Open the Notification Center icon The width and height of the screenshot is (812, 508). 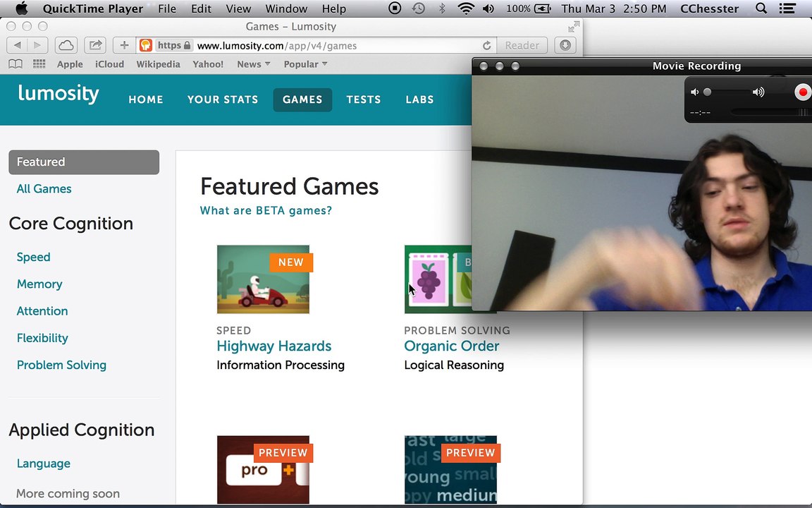787,8
